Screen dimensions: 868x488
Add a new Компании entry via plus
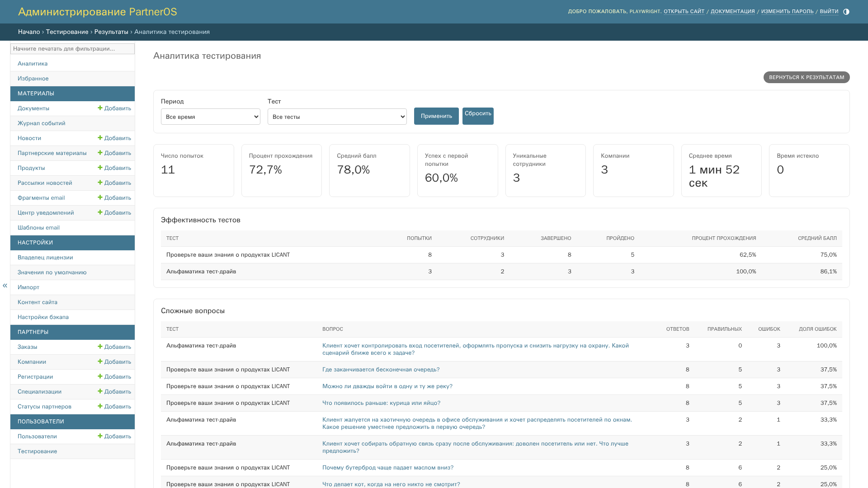[x=114, y=362]
